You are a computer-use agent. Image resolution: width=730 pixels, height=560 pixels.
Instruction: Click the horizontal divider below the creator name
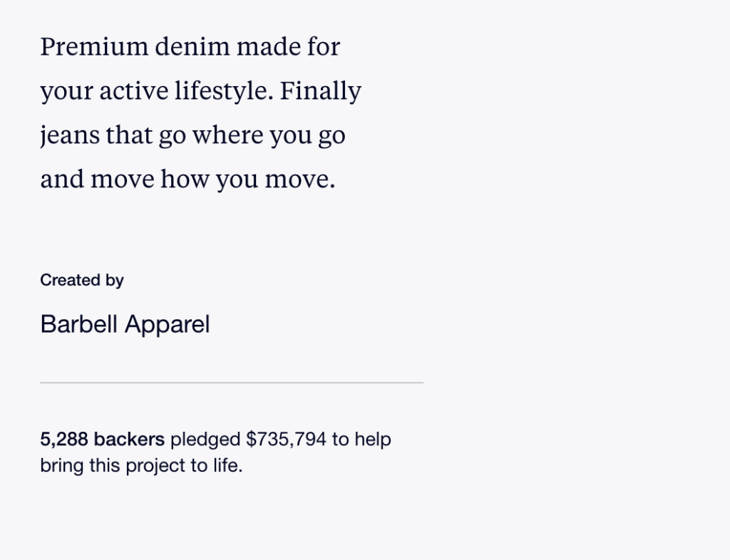[232, 383]
